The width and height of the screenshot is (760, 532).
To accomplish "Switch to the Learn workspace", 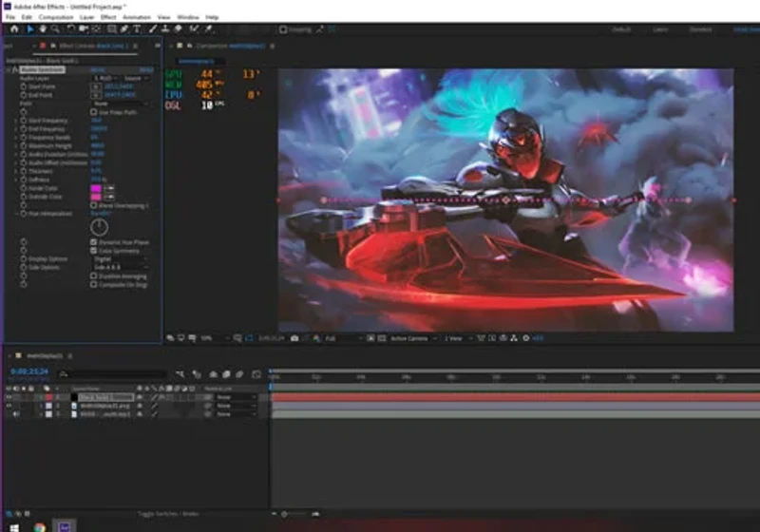I will (660, 29).
